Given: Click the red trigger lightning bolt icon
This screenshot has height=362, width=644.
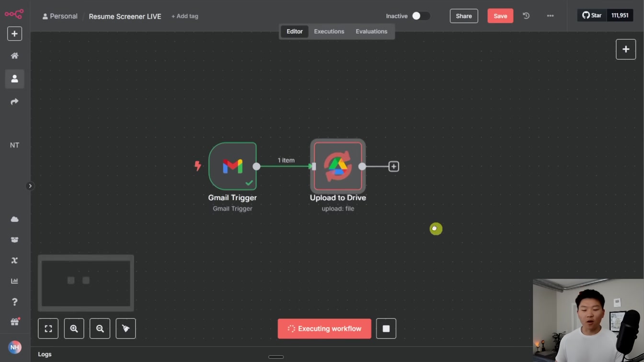Looking at the screenshot, I should click(197, 166).
